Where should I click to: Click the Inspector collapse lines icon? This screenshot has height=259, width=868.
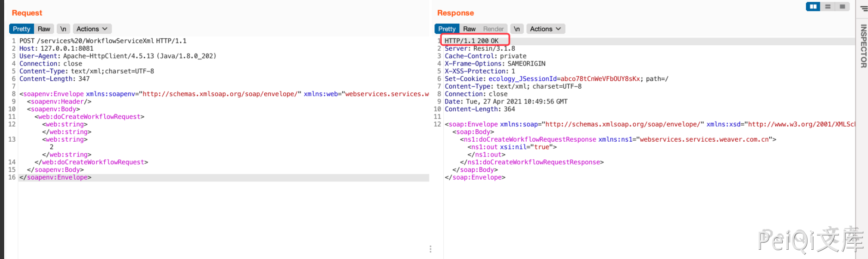(864, 8)
